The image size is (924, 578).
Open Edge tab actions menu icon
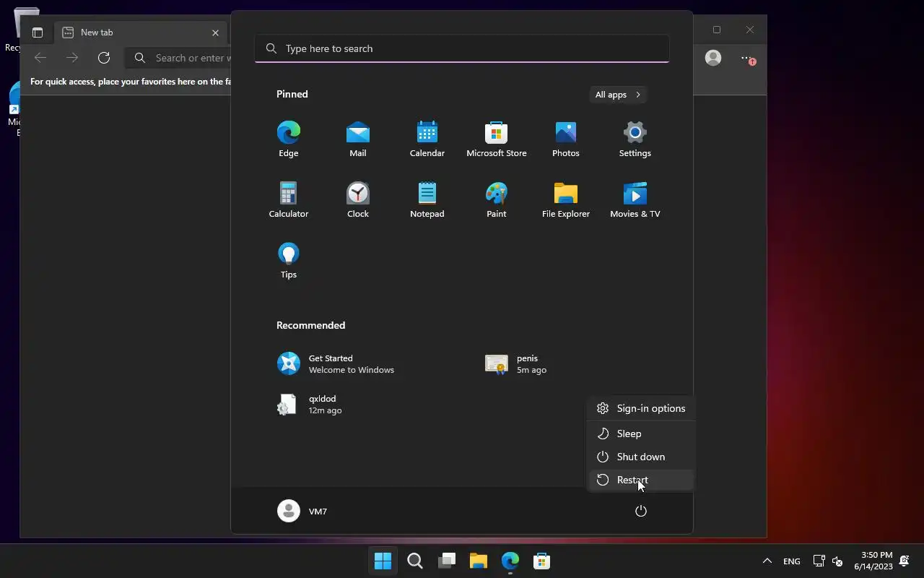38,33
